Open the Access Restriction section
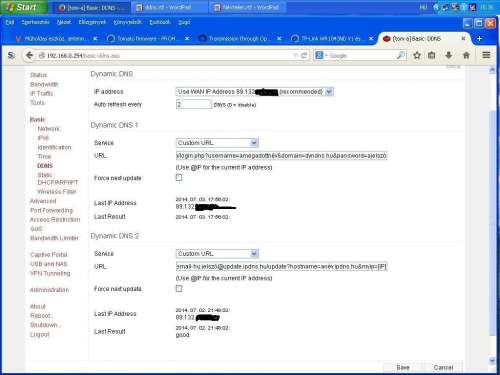The height and width of the screenshot is (375, 500). click(55, 220)
